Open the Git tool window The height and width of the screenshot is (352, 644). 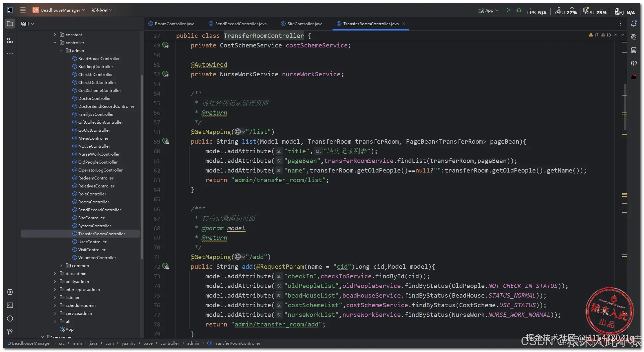[x=10, y=332]
